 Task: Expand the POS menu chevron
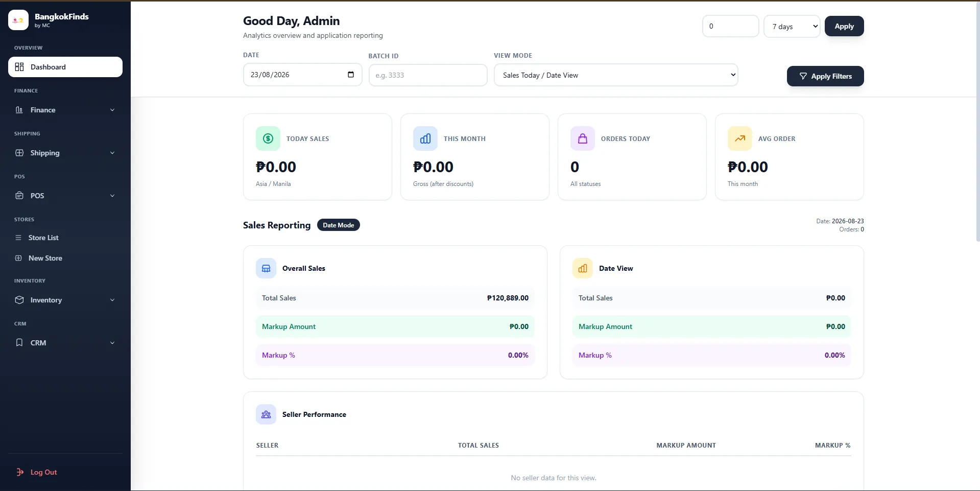[x=112, y=196]
